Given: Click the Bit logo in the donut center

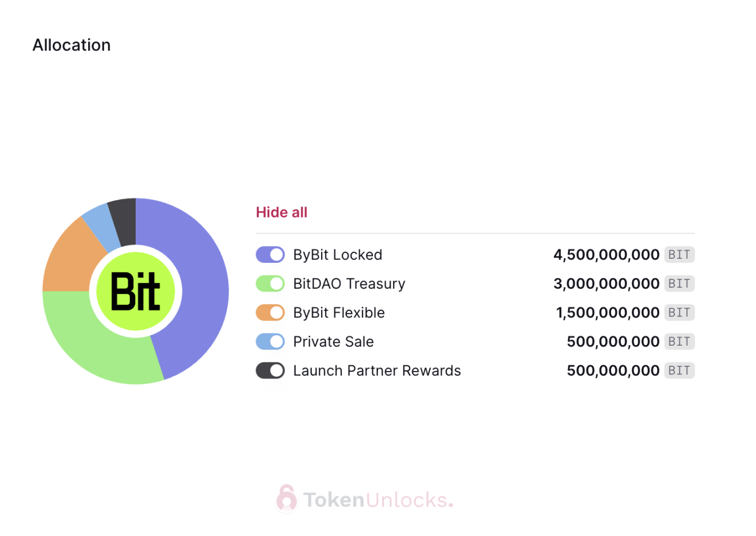Looking at the screenshot, I should click(136, 291).
